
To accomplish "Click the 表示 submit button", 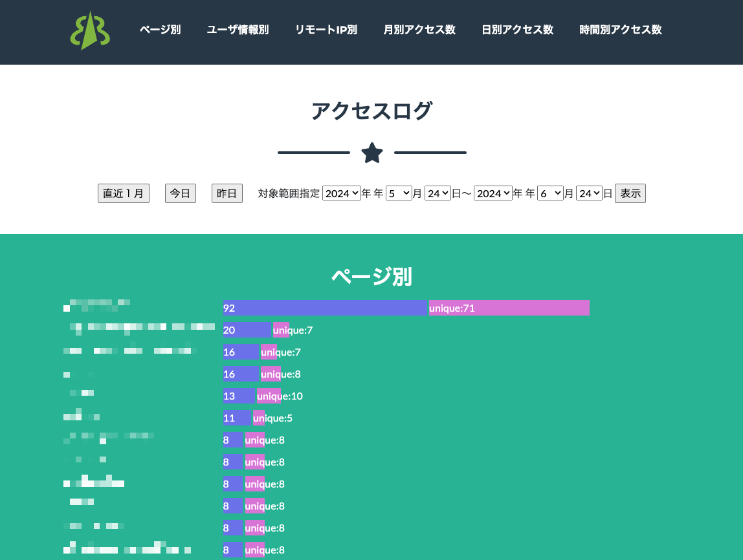I will coord(630,193).
